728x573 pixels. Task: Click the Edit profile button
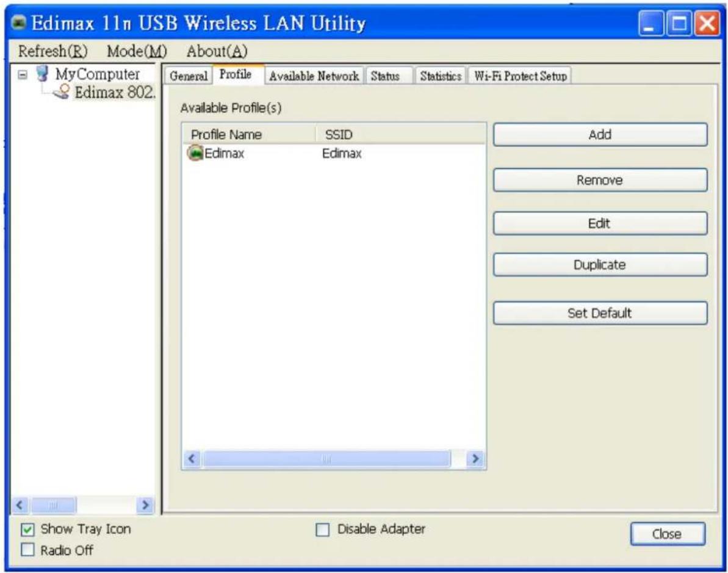(x=600, y=223)
